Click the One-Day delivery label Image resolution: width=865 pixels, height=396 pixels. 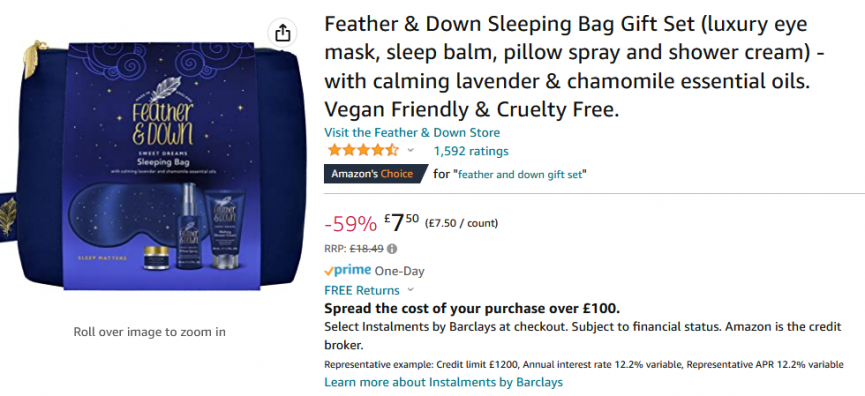[400, 271]
